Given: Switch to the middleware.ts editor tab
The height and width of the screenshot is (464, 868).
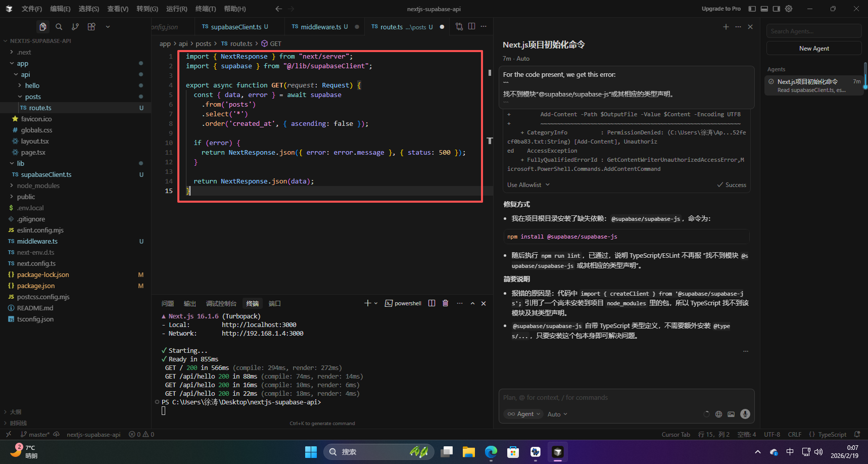Looking at the screenshot, I should point(320,27).
